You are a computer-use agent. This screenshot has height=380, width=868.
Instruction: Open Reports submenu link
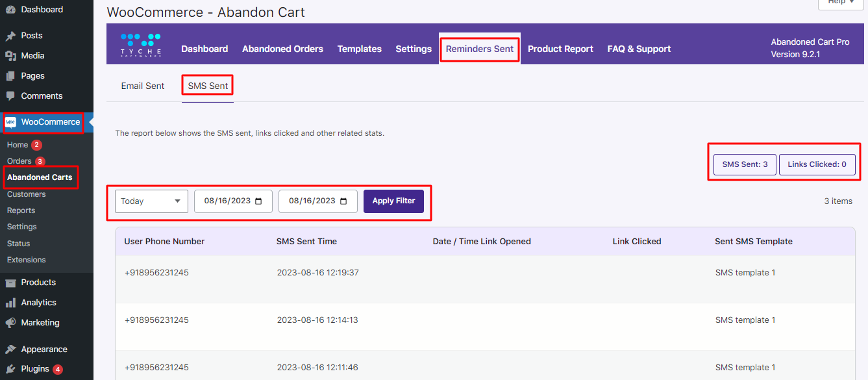tap(21, 210)
